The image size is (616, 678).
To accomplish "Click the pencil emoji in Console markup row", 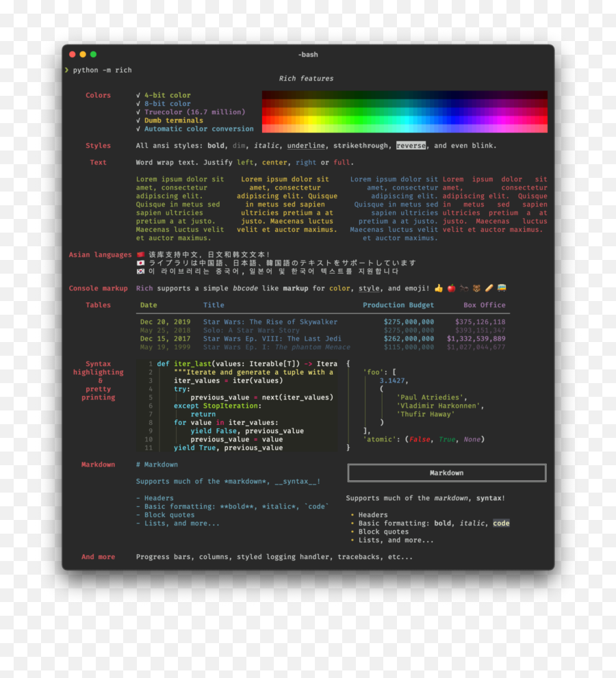I will [x=489, y=288].
